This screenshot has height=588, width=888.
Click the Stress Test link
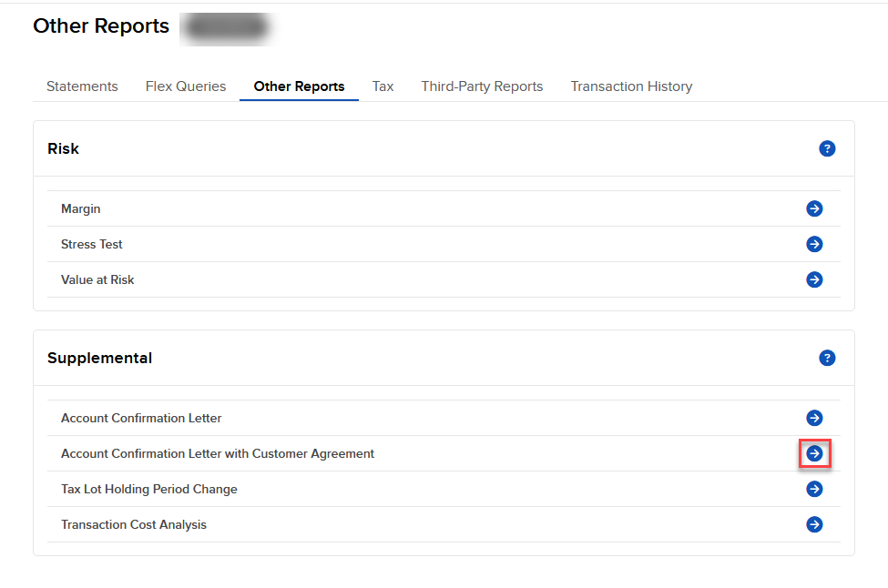pos(91,243)
